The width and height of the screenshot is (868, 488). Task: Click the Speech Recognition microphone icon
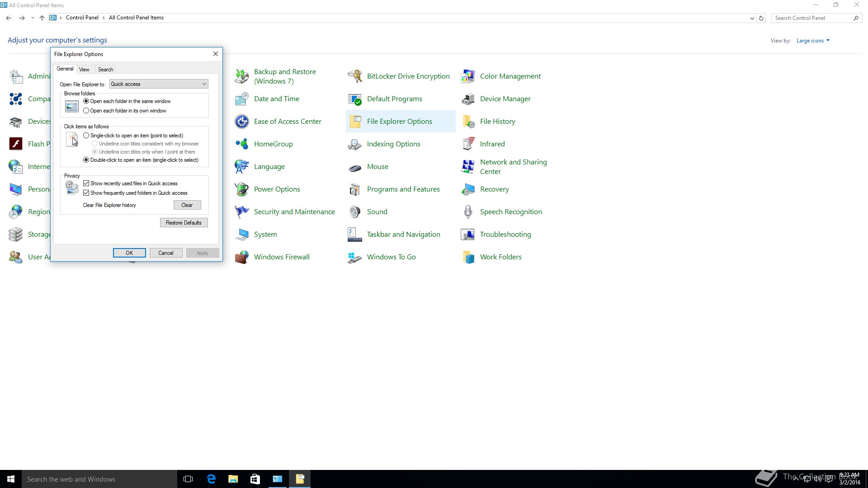coord(468,212)
